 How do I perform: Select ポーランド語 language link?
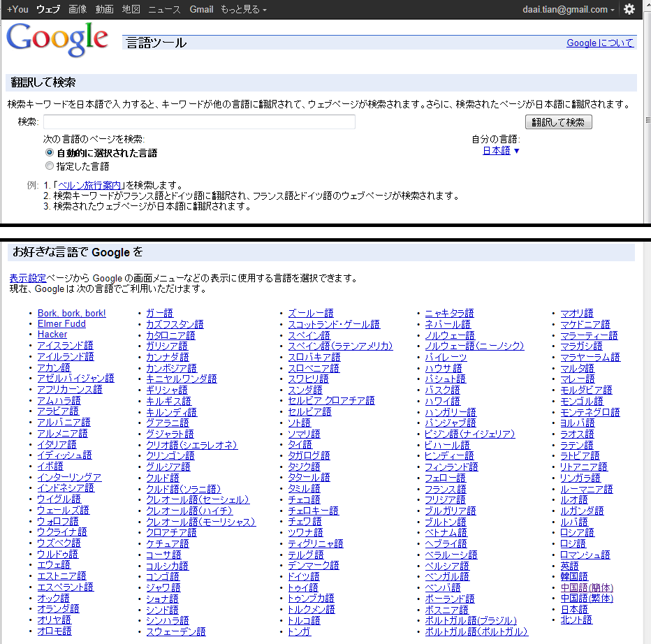pos(450,599)
